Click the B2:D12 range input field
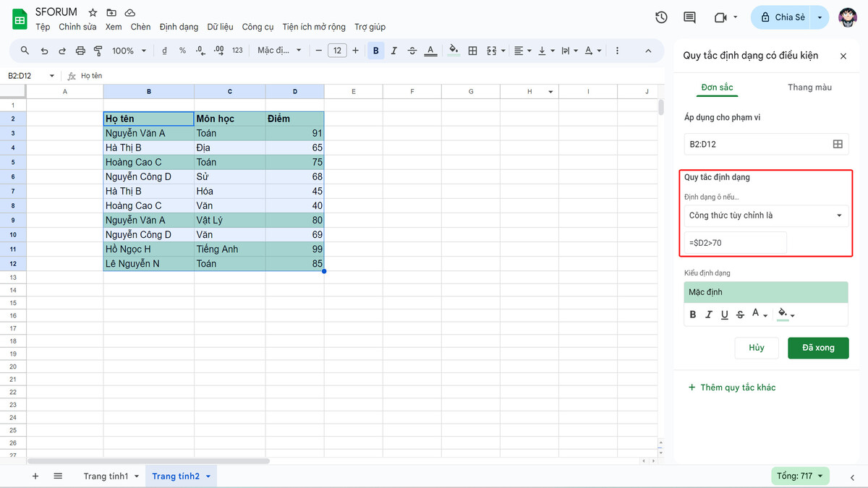The height and width of the screenshot is (488, 868). coord(757,144)
